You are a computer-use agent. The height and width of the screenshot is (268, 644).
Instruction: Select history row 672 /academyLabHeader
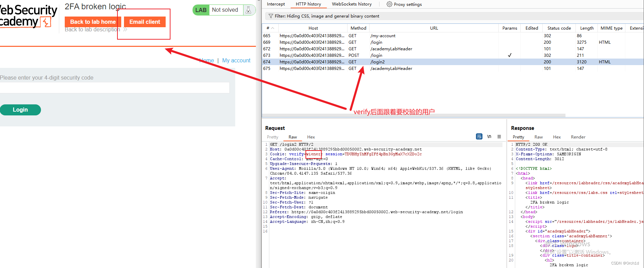pyautogui.click(x=453, y=49)
